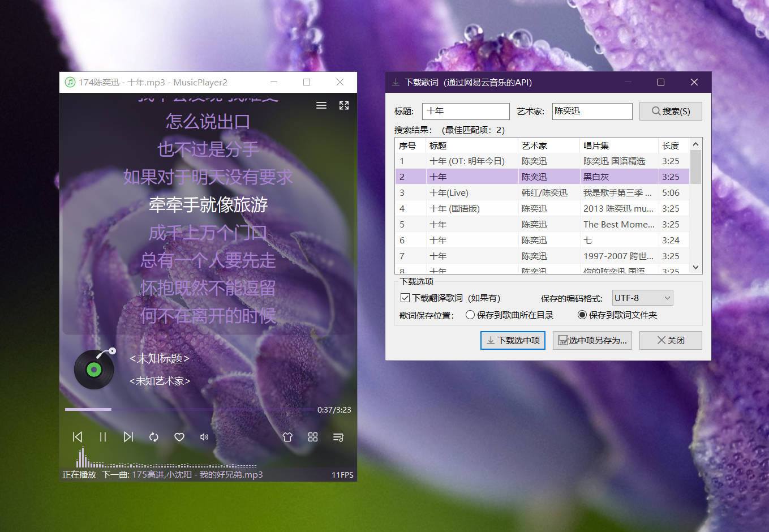This screenshot has width=769, height=532.
Task: Click the lyric line 牵牵手就像旅游
Action: (208, 205)
